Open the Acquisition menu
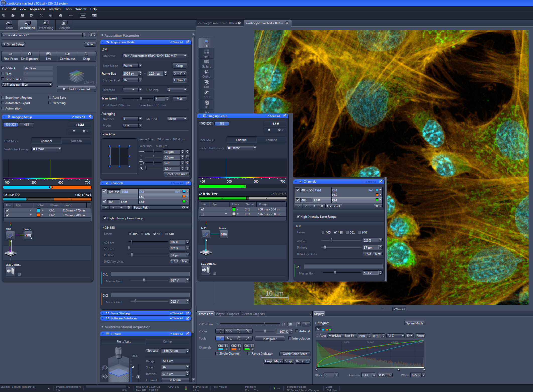 tap(37, 9)
